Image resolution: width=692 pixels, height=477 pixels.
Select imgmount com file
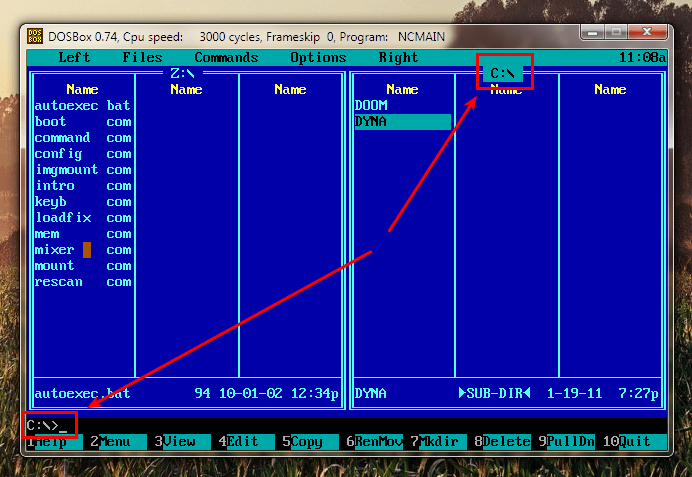click(83, 169)
